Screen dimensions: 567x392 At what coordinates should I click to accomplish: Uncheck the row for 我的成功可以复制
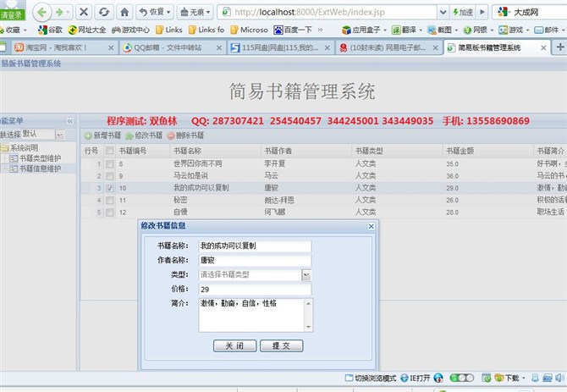tap(109, 188)
